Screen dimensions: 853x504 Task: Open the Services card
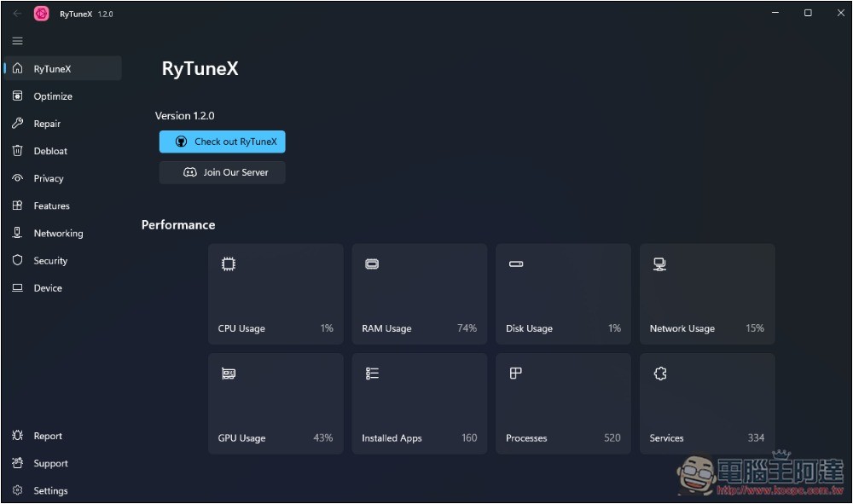point(707,403)
